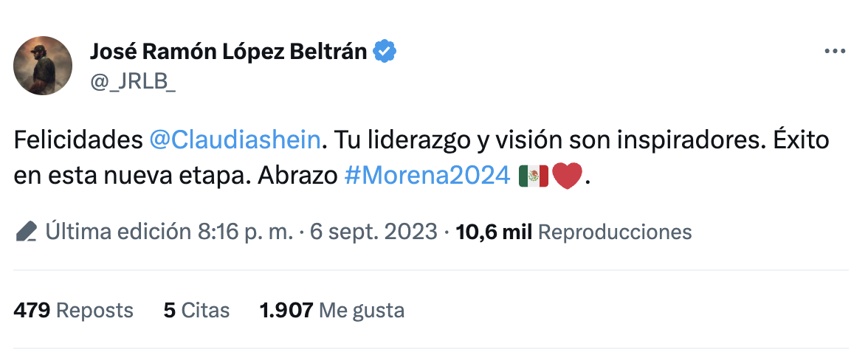Image resolution: width=868 pixels, height=355 pixels.
Task: Click the red heart emoji
Action: click(x=567, y=176)
